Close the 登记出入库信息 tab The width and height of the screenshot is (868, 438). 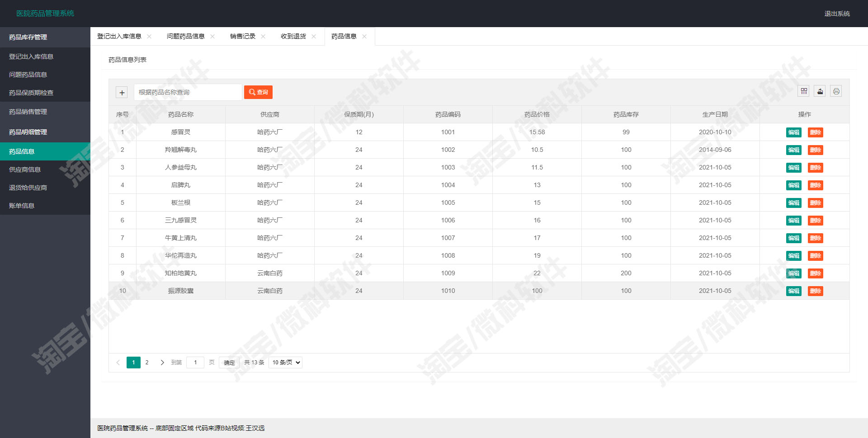click(x=149, y=36)
